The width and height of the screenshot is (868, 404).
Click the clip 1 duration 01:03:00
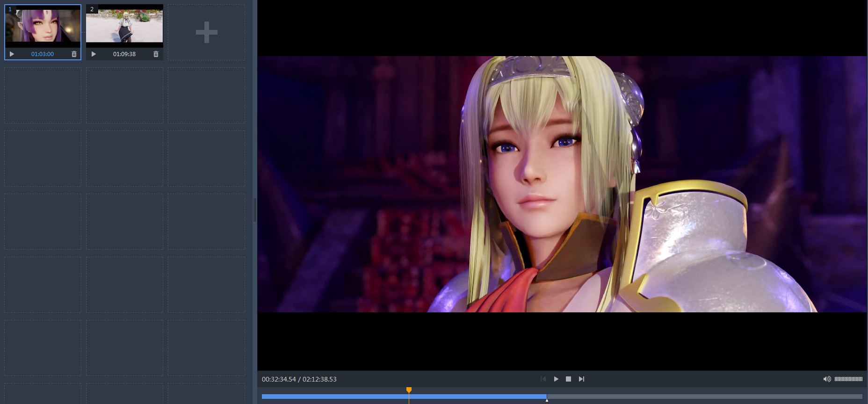43,54
